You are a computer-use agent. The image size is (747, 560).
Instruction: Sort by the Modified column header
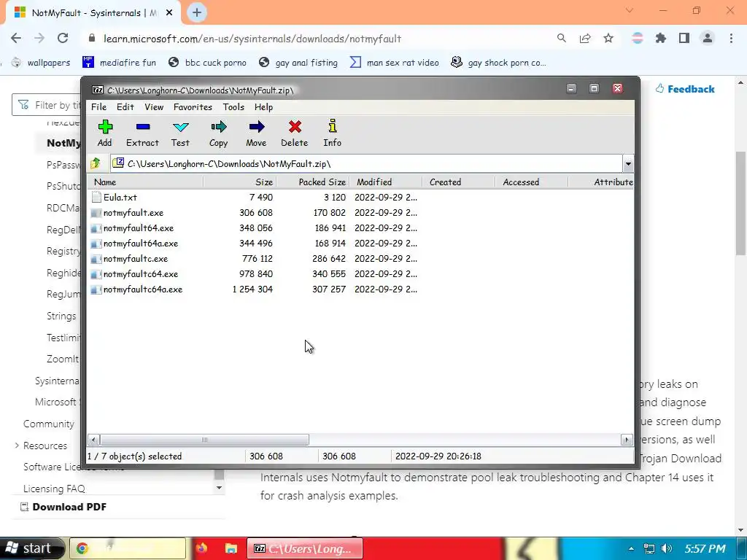[385, 182]
